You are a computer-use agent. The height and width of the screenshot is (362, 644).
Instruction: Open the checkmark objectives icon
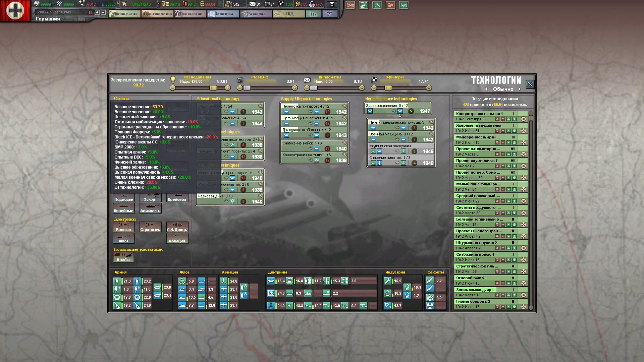point(404,5)
